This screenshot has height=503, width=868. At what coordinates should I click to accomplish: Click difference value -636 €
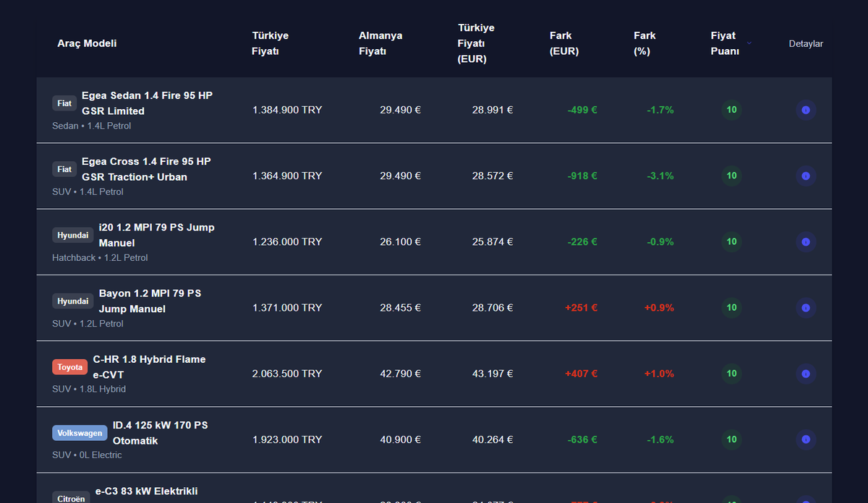coord(582,439)
